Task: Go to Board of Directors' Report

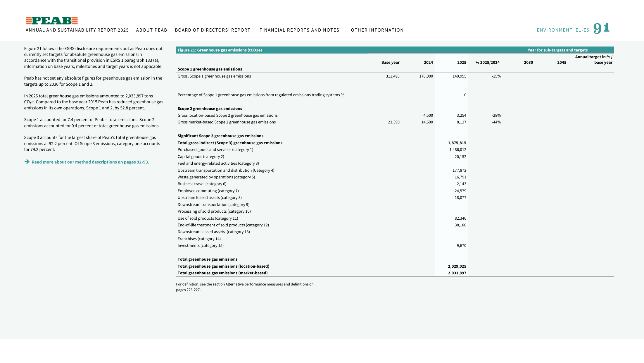Action: [x=213, y=30]
